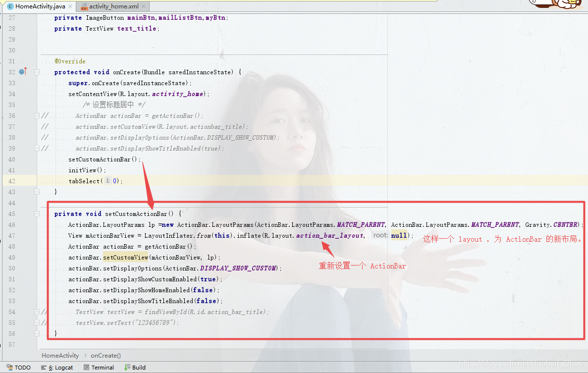588x373 pixels.
Task: Click line number 42 in the gutter
Action: pyautogui.click(x=11, y=181)
